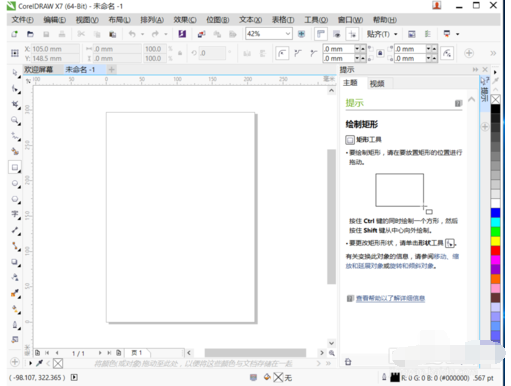
Task: Open the 文件(F) menu
Action: (x=23, y=20)
